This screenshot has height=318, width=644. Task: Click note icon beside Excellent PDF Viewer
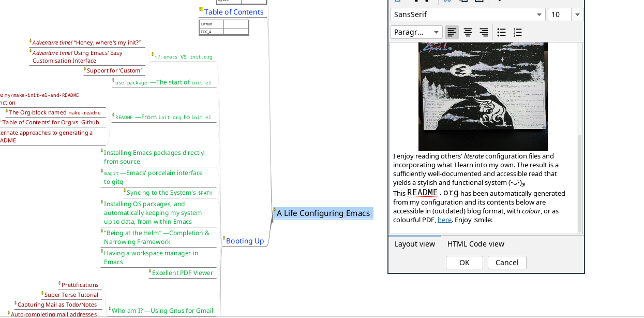(150, 270)
